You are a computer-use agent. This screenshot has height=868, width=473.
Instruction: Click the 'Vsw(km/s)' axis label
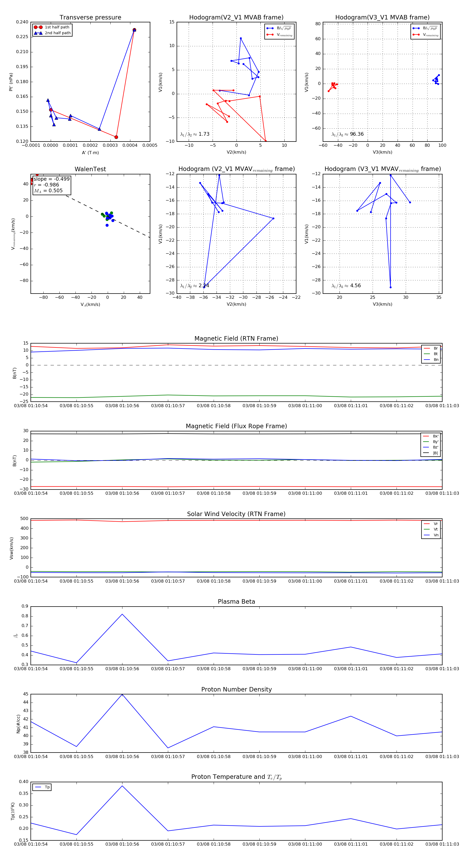[x=11, y=548]
